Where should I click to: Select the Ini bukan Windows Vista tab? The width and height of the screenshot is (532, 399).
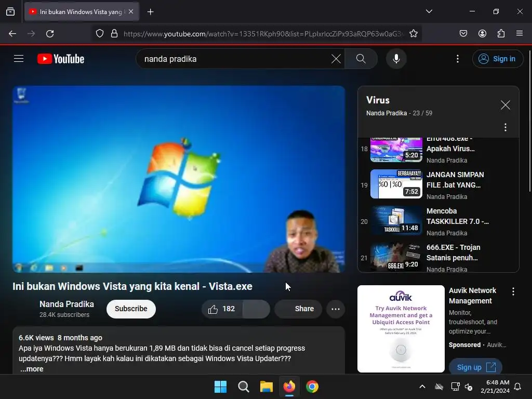82,11
